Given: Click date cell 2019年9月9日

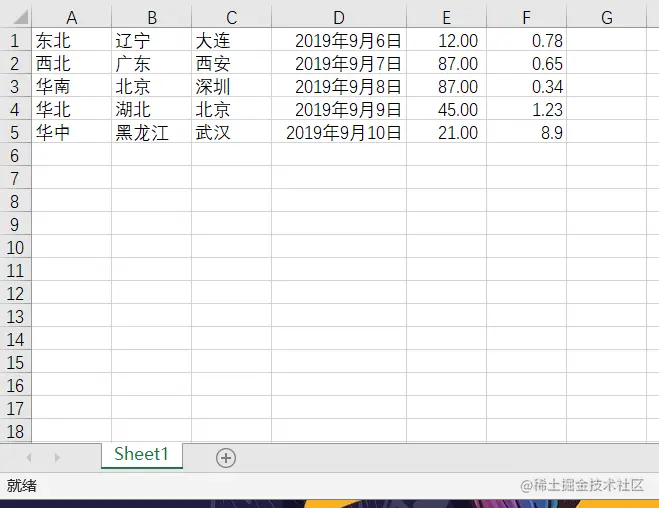Looking at the screenshot, I should (339, 110).
